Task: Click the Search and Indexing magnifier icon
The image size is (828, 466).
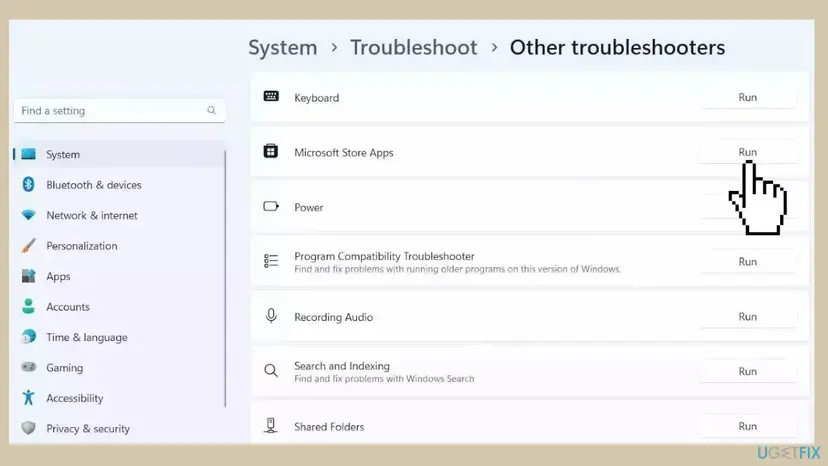Action: pyautogui.click(x=271, y=370)
